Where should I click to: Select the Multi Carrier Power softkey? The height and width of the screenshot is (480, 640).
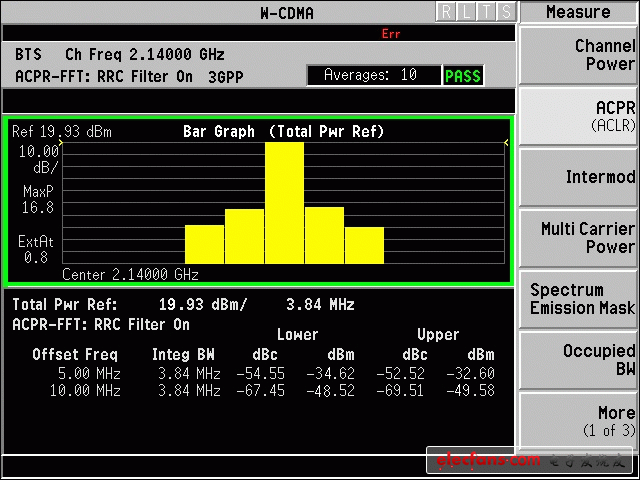point(579,238)
